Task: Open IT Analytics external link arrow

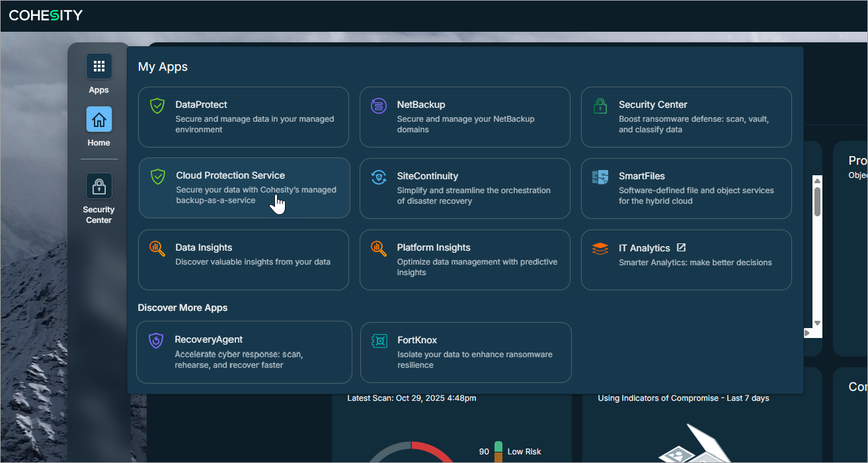Action: [682, 248]
